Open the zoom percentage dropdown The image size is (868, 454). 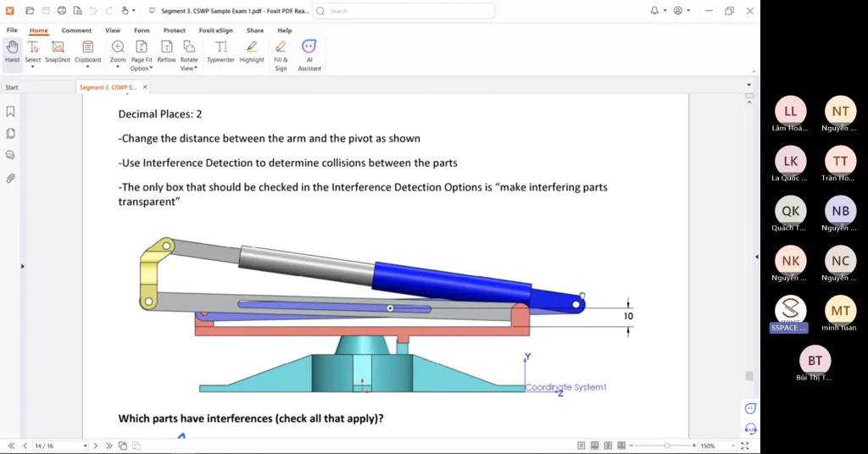coord(733,446)
